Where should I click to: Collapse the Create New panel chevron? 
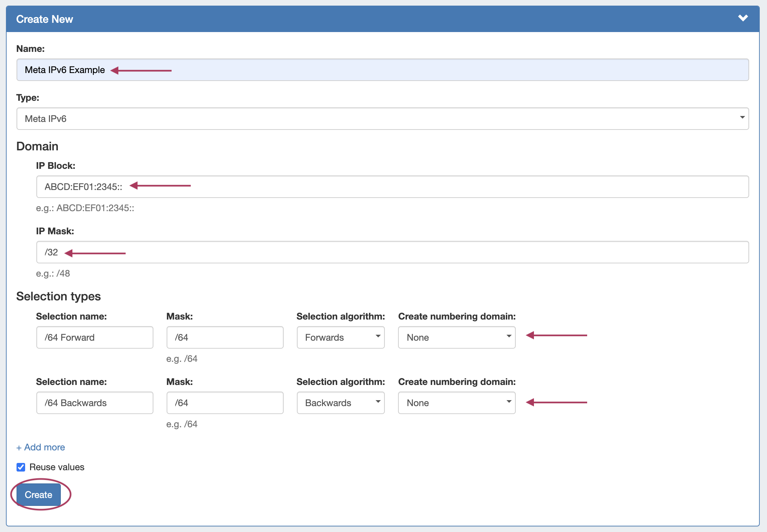pyautogui.click(x=743, y=18)
